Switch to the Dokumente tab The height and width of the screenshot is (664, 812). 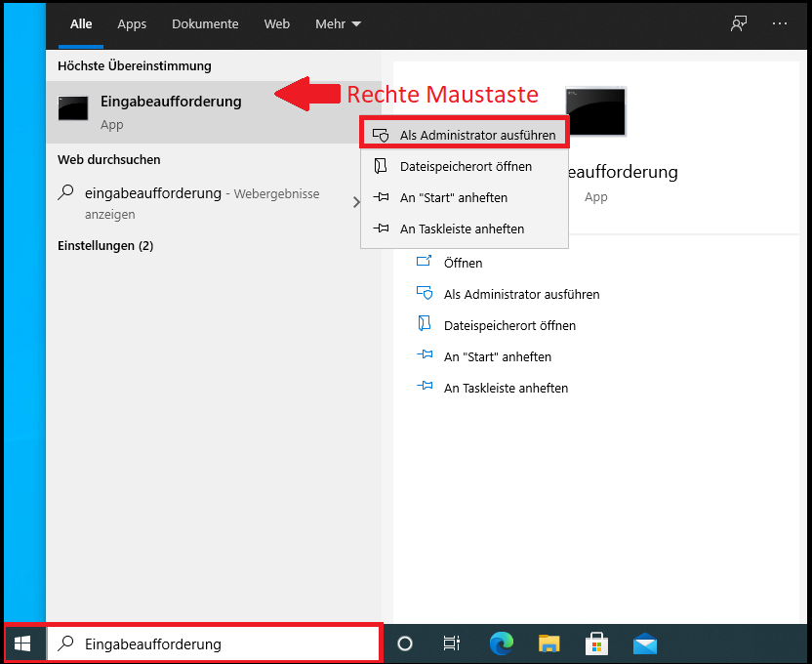[x=205, y=23]
